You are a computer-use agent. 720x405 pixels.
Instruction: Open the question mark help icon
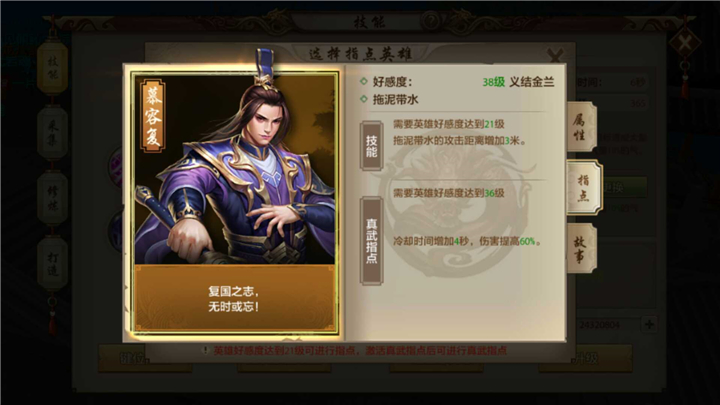tap(431, 20)
